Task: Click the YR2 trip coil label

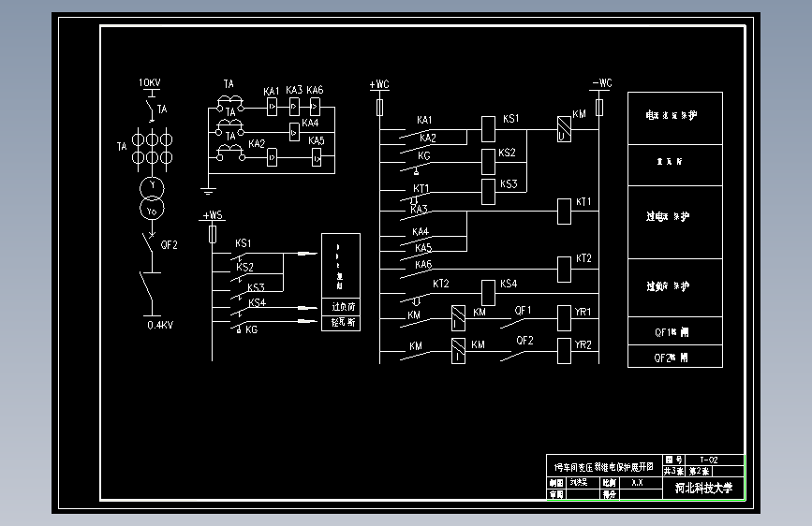Action: (583, 344)
